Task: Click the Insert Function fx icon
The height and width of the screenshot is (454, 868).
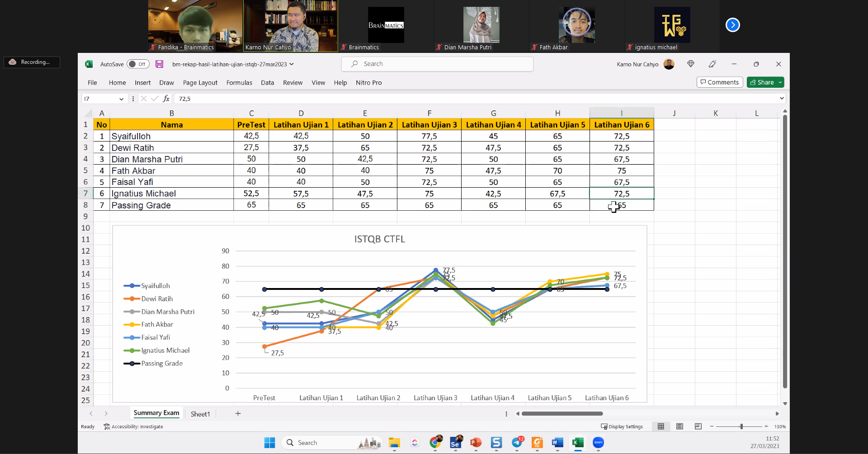Action: click(166, 99)
